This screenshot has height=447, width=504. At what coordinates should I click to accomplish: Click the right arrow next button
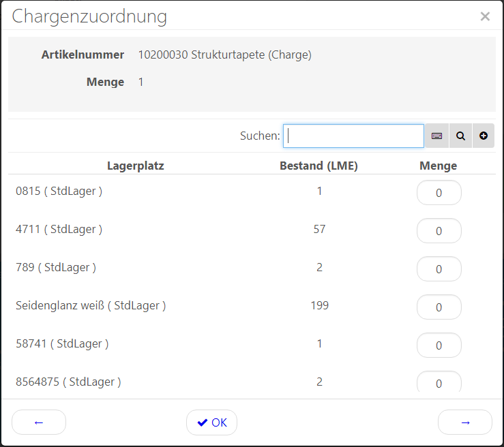465,422
